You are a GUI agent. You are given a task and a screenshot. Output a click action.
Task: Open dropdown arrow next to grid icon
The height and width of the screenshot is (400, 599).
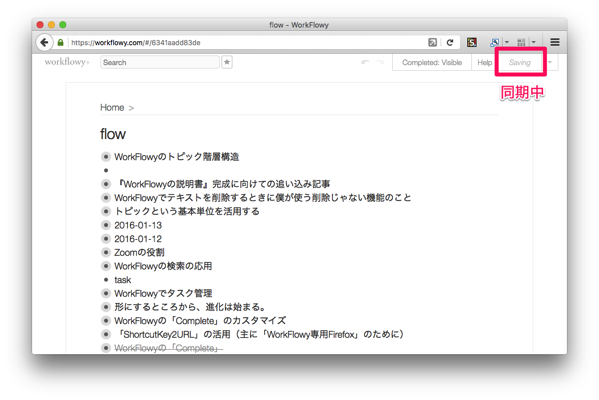(534, 42)
